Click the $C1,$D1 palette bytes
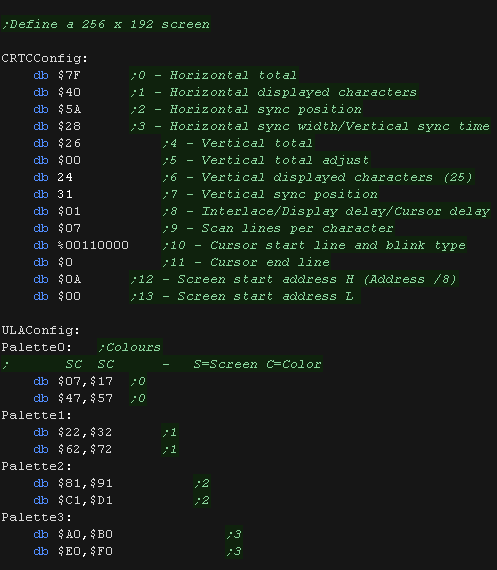The height and width of the screenshot is (570, 497). coord(85,500)
